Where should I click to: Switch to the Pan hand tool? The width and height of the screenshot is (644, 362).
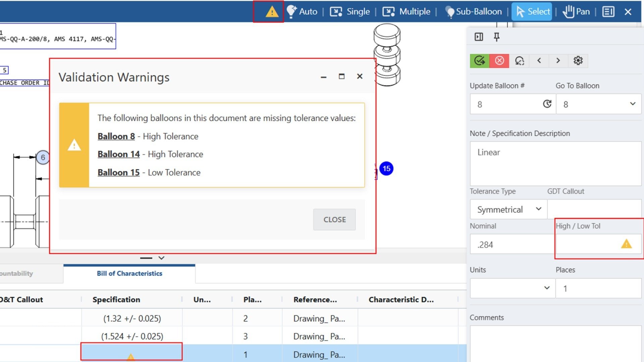(x=576, y=12)
